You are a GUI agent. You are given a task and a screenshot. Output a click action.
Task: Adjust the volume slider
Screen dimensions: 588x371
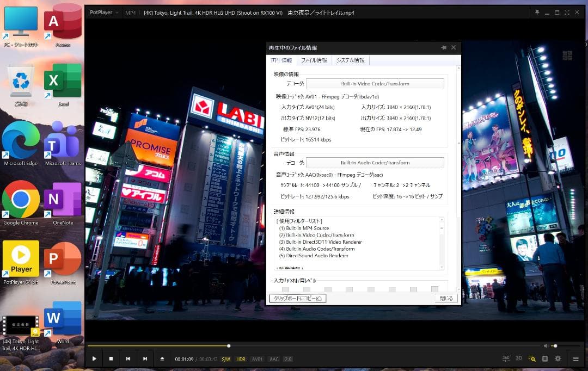coord(566,345)
